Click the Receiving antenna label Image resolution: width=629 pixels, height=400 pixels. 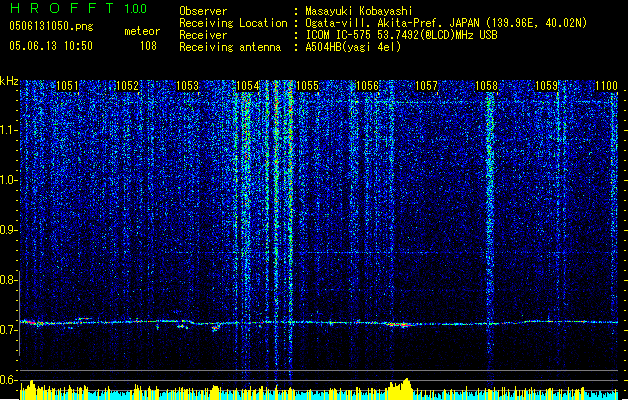(230, 47)
